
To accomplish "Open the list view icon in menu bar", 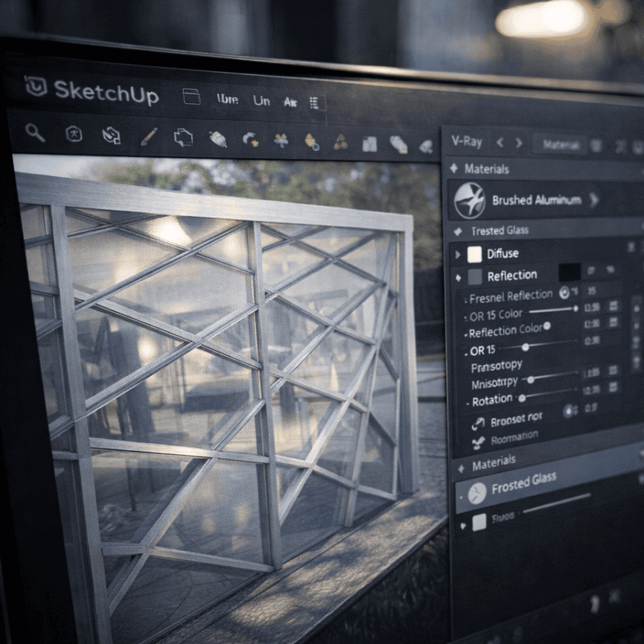I will coord(314,103).
